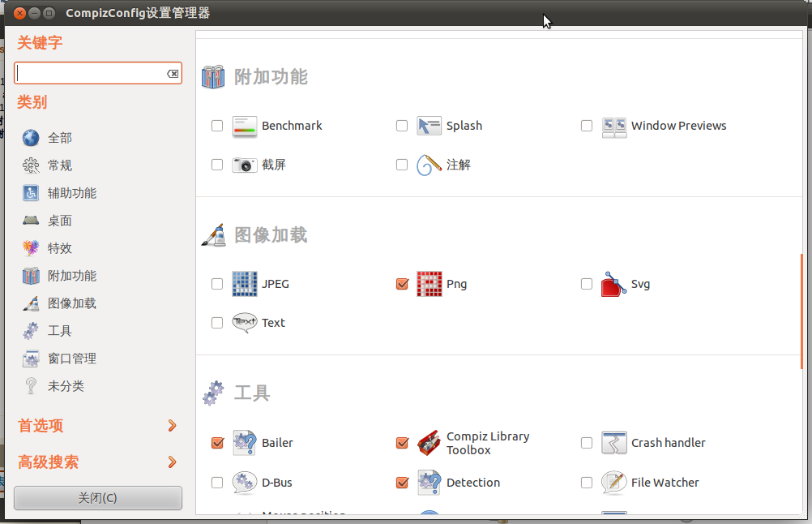Image resolution: width=812 pixels, height=524 pixels.
Task: Open the Splash plugin icon
Action: 430,126
